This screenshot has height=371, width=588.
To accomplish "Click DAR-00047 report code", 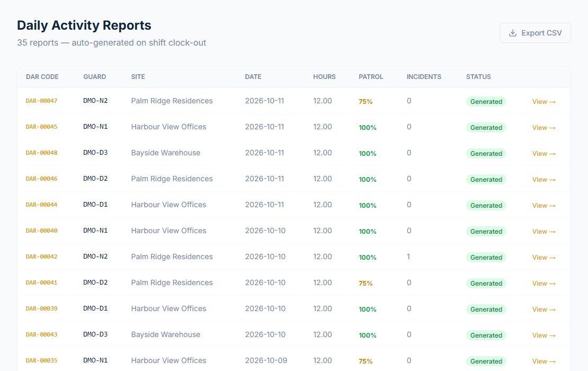I will coord(42,101).
